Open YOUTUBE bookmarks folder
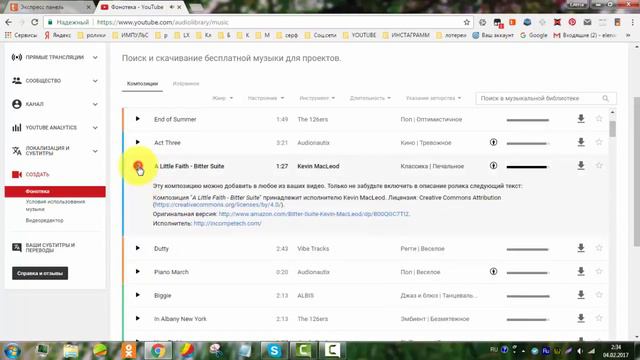The height and width of the screenshot is (360, 640). 360,35
